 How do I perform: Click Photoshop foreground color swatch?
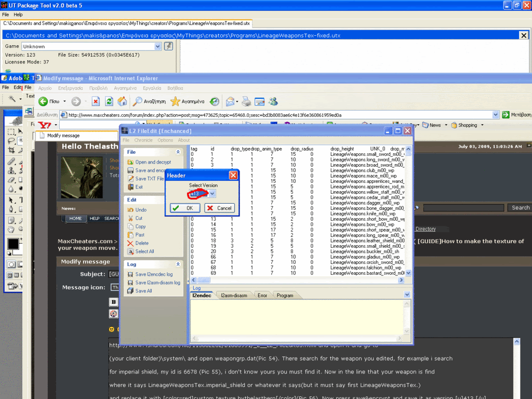coord(12,244)
